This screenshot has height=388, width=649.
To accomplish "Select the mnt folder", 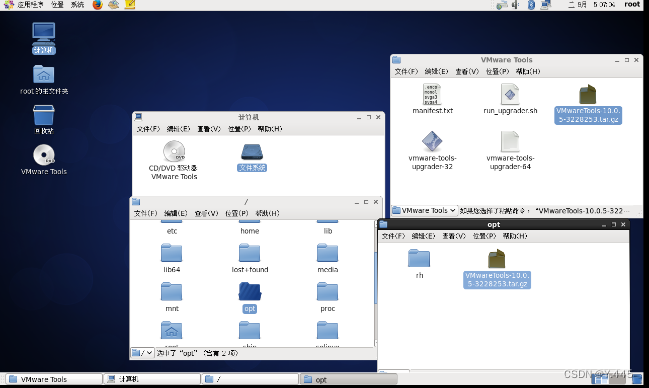I will (x=171, y=297).
